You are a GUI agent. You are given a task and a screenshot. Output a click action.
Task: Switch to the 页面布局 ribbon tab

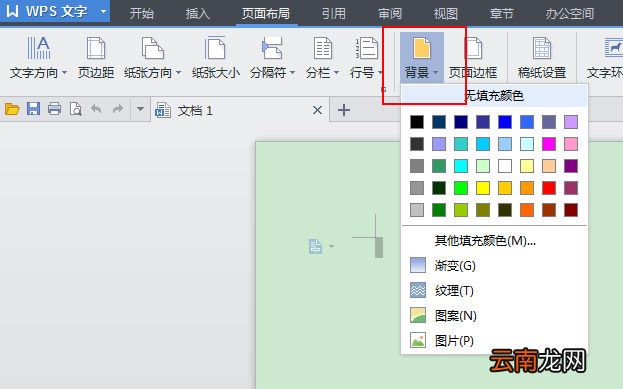point(266,14)
